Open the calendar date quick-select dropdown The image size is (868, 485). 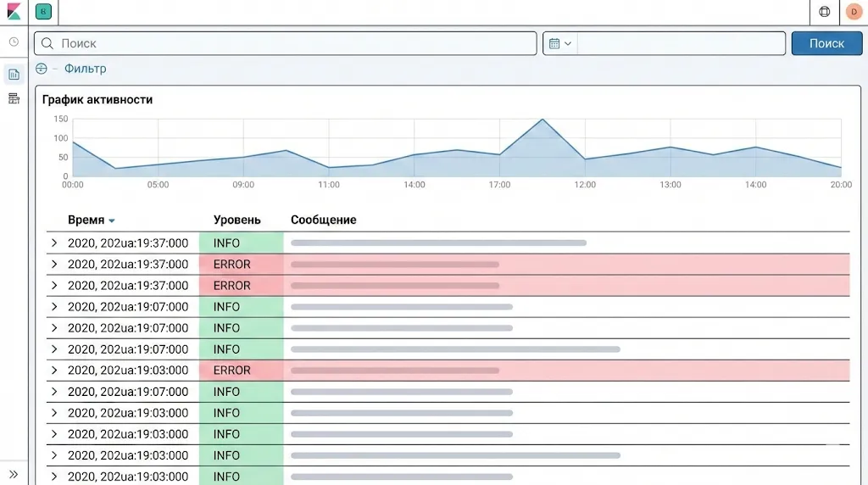coord(560,43)
